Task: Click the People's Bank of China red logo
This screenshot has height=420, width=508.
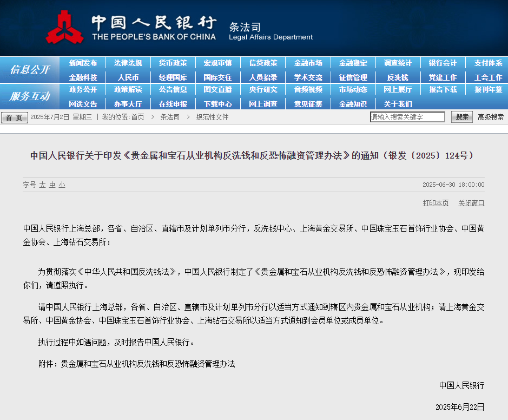Action: 64,27
